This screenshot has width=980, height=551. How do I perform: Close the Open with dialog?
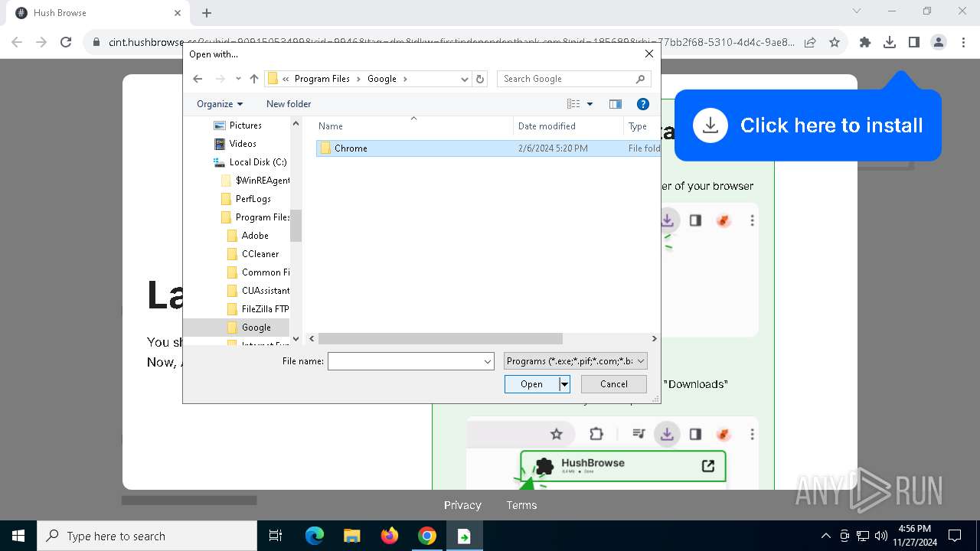pyautogui.click(x=648, y=54)
